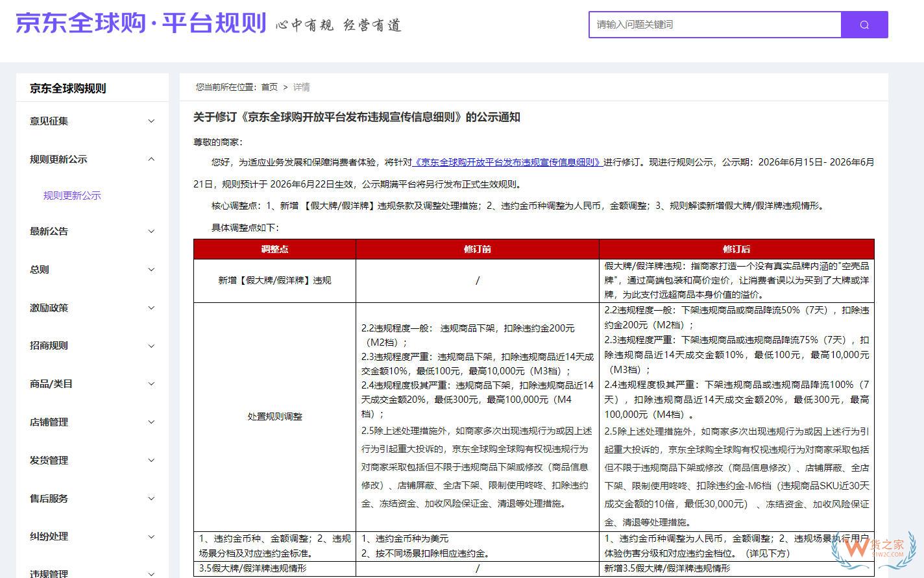This screenshot has height=578, width=924.
Task: Open the 纠纷处理 menu item
Action: (x=49, y=536)
